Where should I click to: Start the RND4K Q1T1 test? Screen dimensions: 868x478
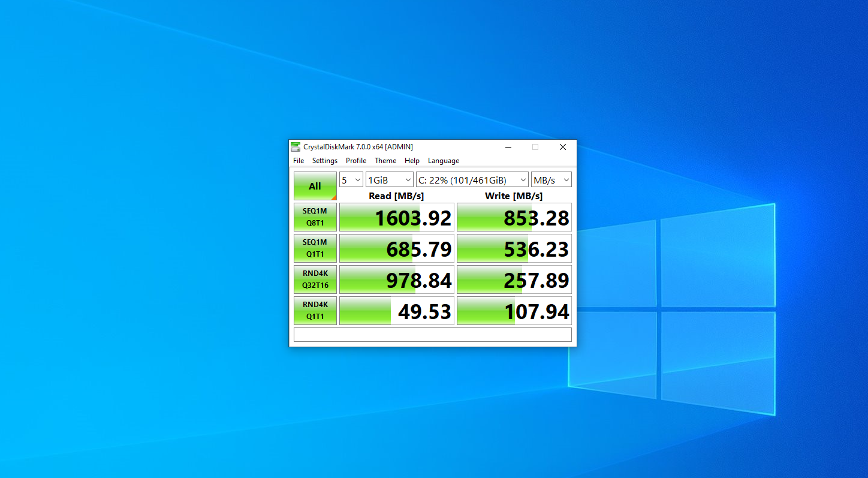(x=315, y=311)
